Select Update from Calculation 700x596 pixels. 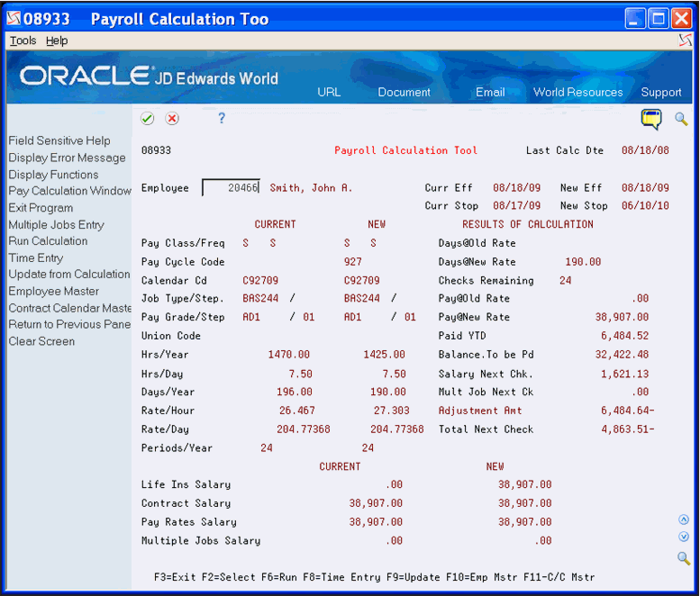tap(69, 275)
